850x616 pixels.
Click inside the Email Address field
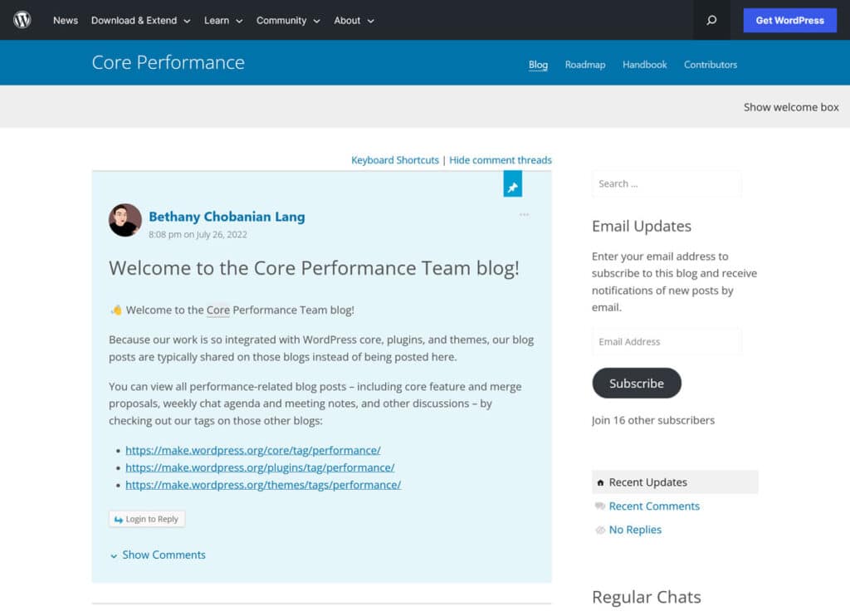(667, 341)
